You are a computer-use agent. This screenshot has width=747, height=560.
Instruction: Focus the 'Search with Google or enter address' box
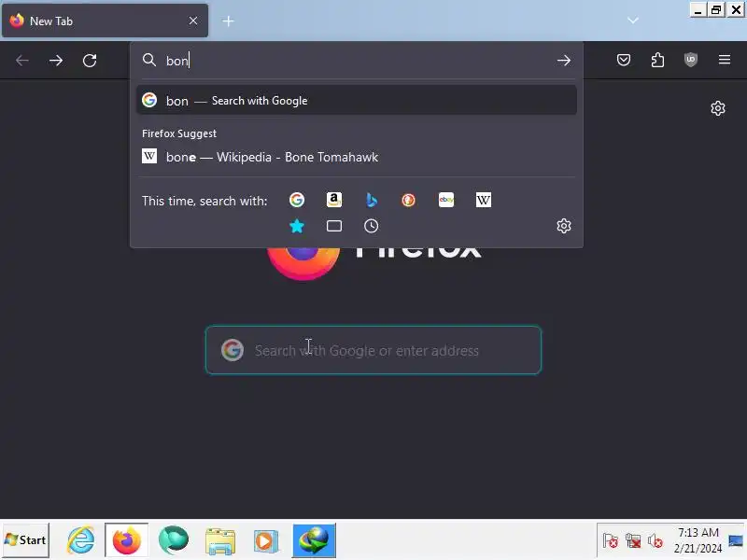click(x=373, y=351)
